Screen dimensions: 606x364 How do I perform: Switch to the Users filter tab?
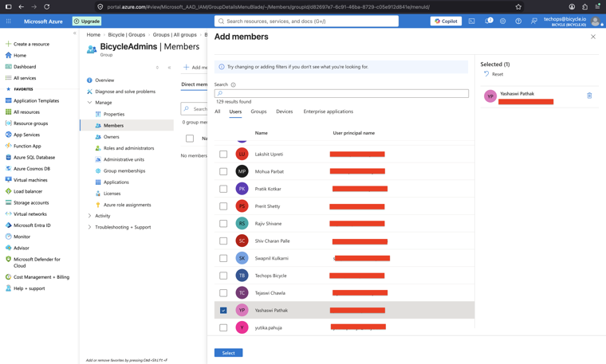coord(235,112)
